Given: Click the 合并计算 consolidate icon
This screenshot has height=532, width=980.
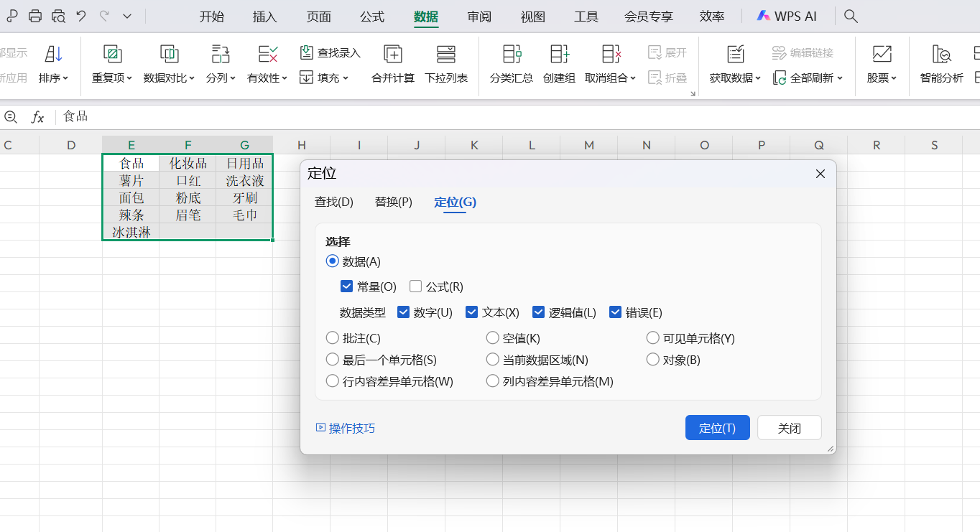Looking at the screenshot, I should point(392,55).
